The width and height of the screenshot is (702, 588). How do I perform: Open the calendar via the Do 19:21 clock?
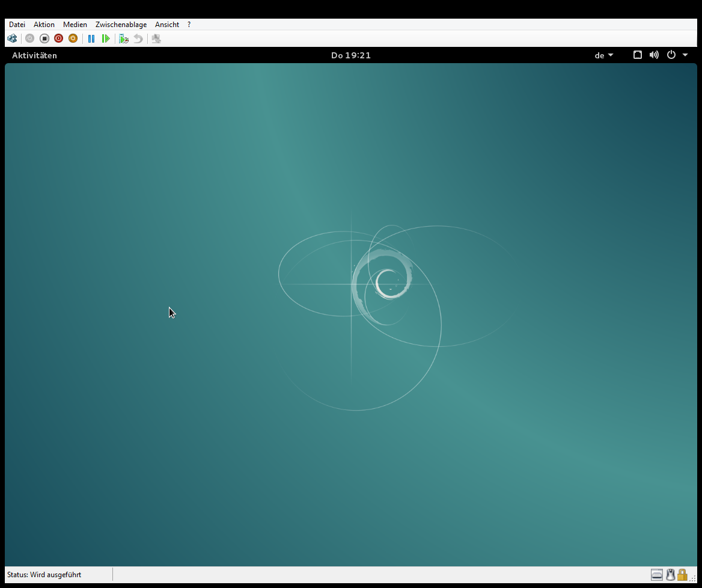click(351, 55)
